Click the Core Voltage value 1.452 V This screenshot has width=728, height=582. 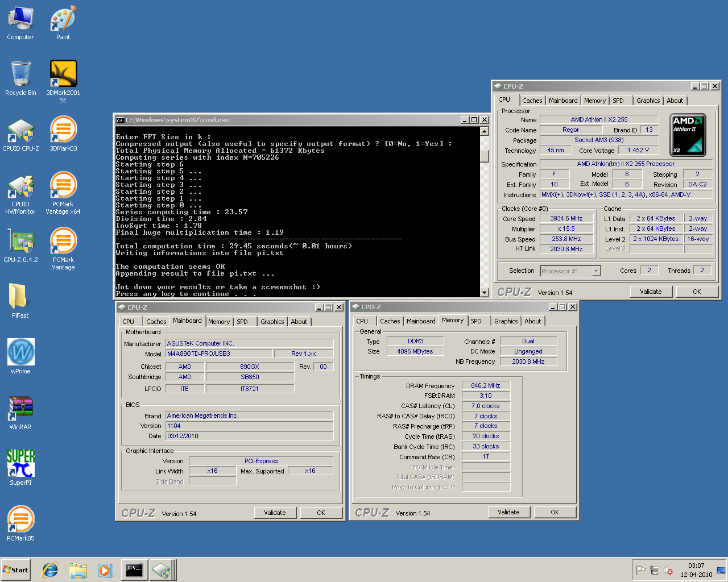tap(638, 150)
